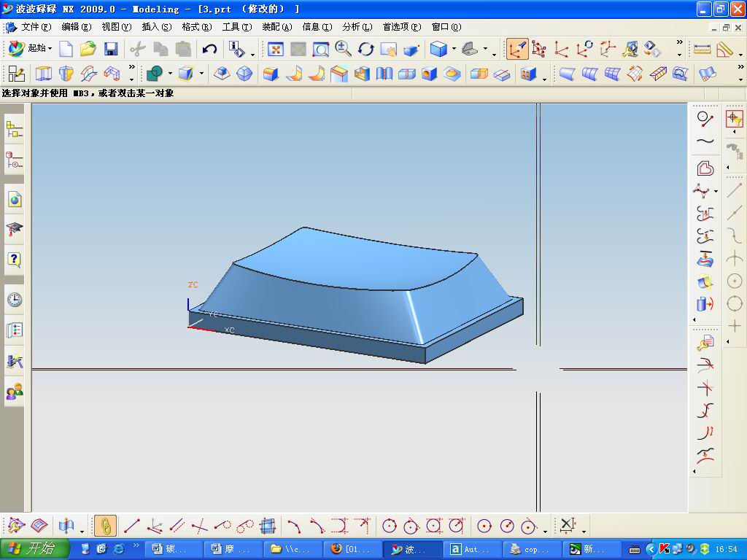Click the Spline curve icon on right toolbar

coord(705,141)
